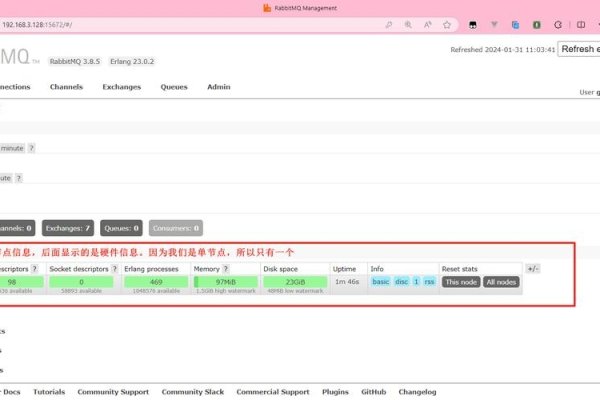Switch to the Exchanges tab
Viewport: 600px width, 400px height.
coord(122,87)
